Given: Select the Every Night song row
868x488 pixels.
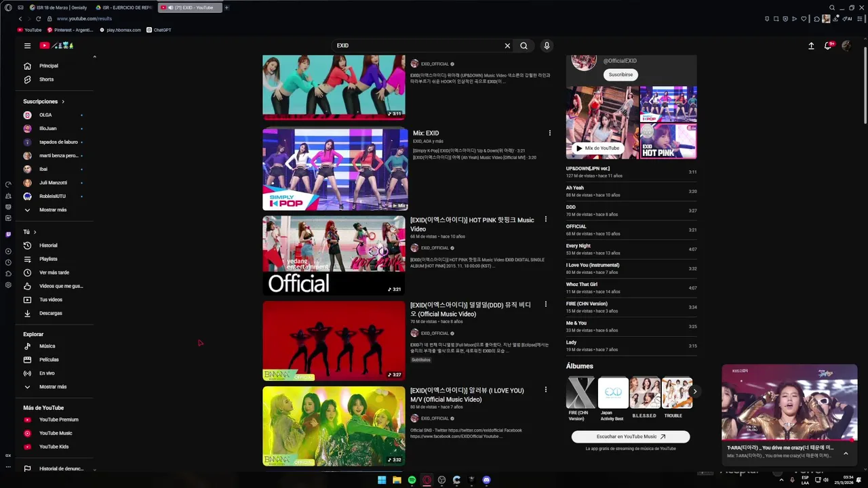Looking at the screenshot, I should [x=631, y=249].
